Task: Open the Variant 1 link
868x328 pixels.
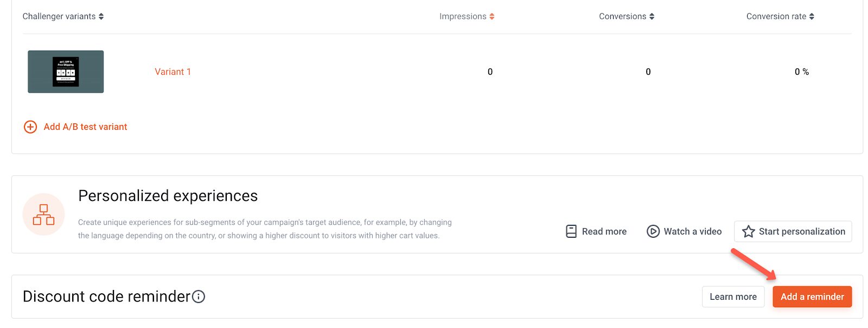Action: (x=173, y=72)
